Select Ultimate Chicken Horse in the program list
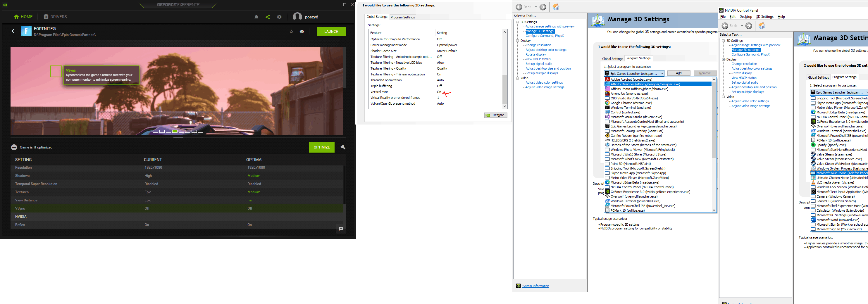Viewport: 868px width, 304px height. [x=839, y=177]
